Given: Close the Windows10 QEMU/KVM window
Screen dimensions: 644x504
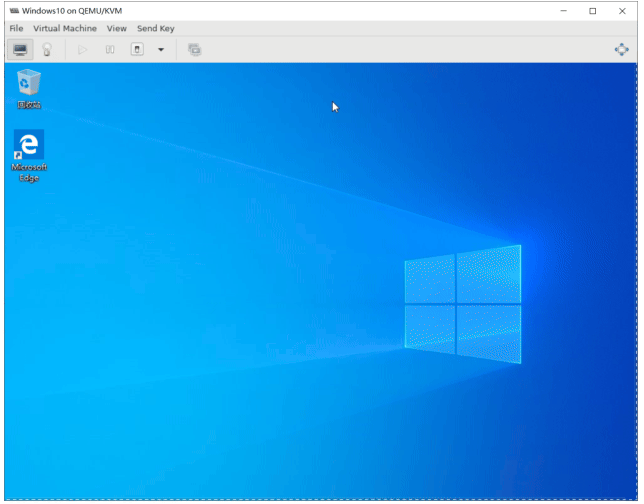Looking at the screenshot, I should [622, 10].
